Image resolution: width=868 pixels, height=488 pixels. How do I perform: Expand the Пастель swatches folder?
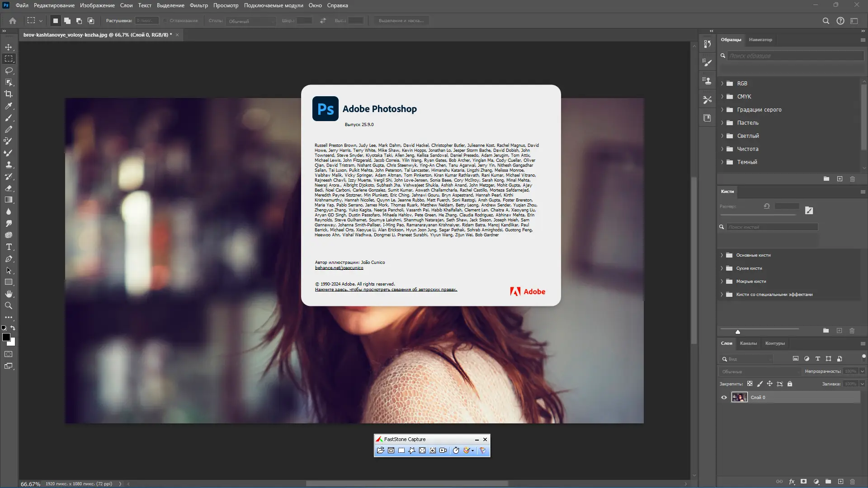tap(722, 123)
